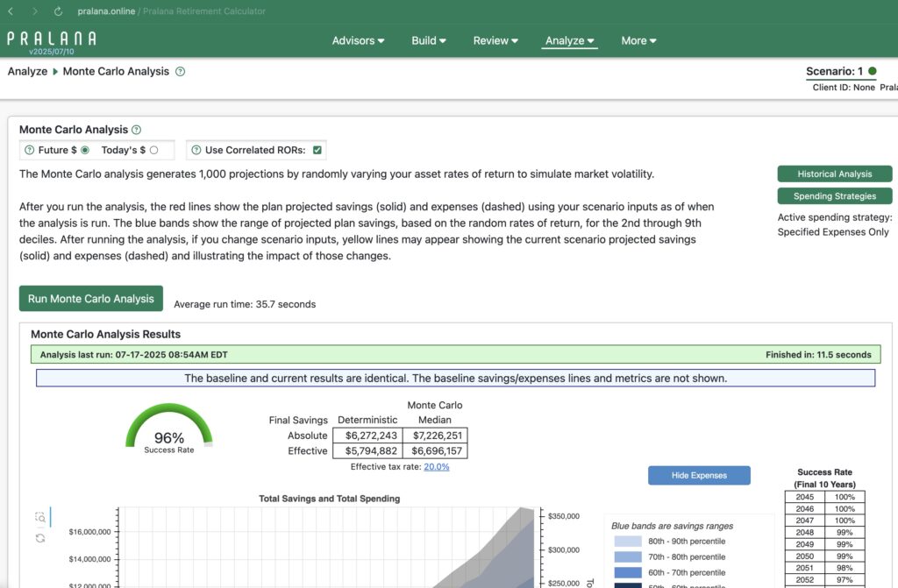Click the 2052 row 97% success value
Viewport: 898px width, 588px height.
(845, 580)
